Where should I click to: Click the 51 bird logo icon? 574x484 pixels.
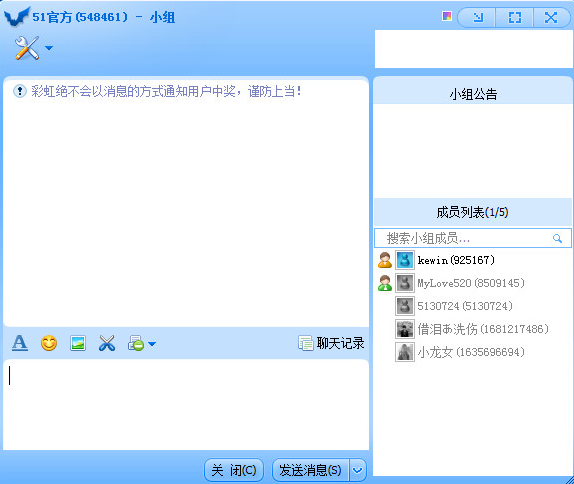click(16, 17)
